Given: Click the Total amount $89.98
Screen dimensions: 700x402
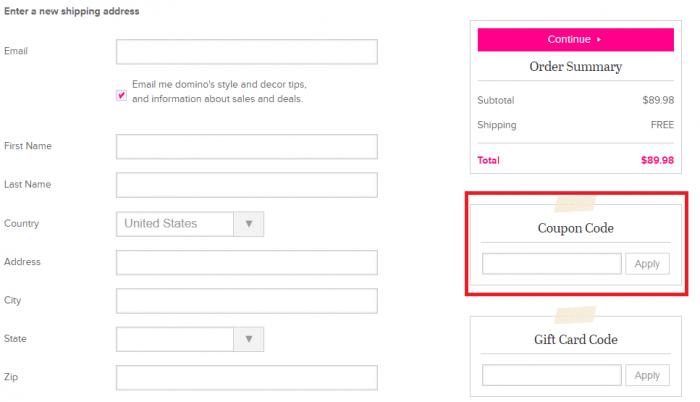Looking at the screenshot, I should (x=657, y=160).
